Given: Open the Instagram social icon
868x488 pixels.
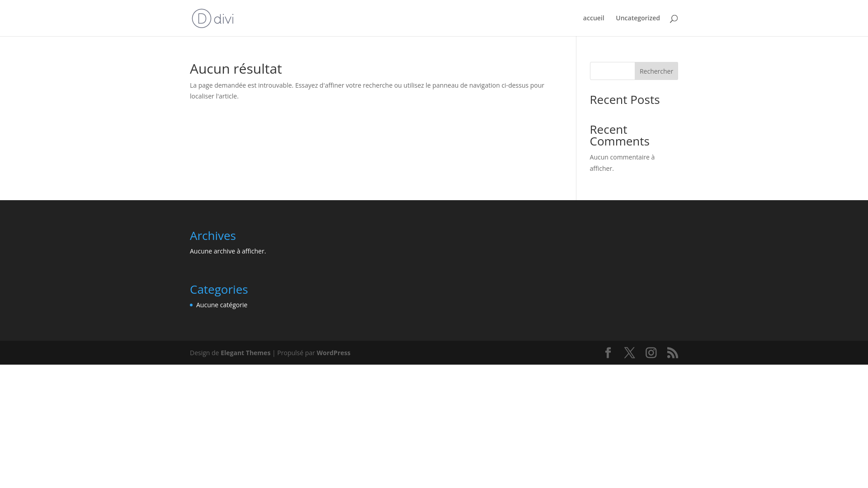Looking at the screenshot, I should (x=651, y=352).
